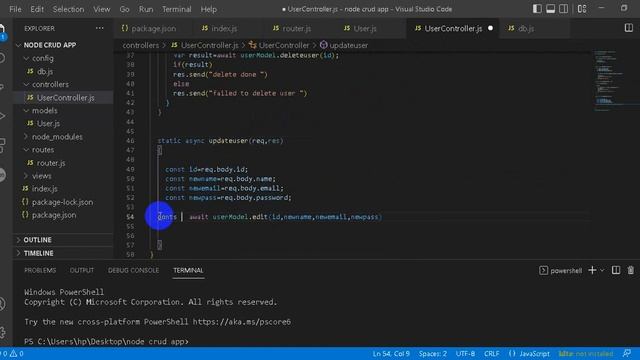Click Ln 54, Col 9 status item
This screenshot has width=640, height=360.
pyautogui.click(x=391, y=354)
